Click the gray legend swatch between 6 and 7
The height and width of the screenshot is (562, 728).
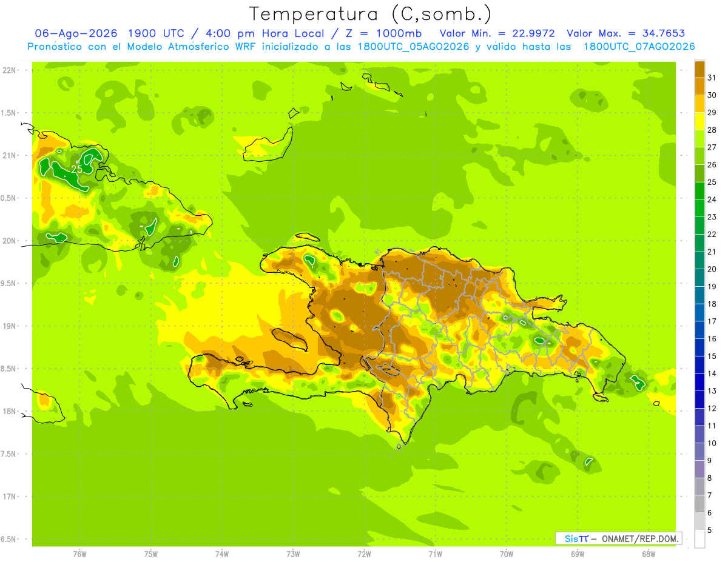699,504
